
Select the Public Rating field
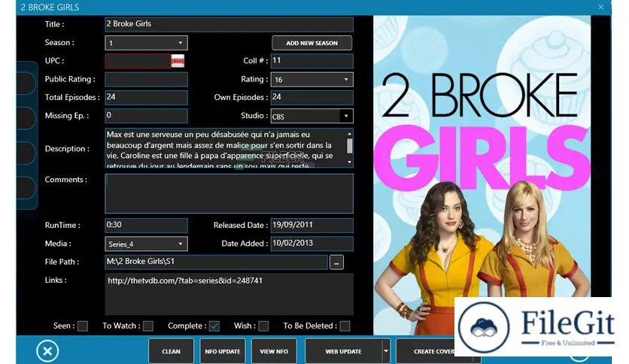[146, 80]
